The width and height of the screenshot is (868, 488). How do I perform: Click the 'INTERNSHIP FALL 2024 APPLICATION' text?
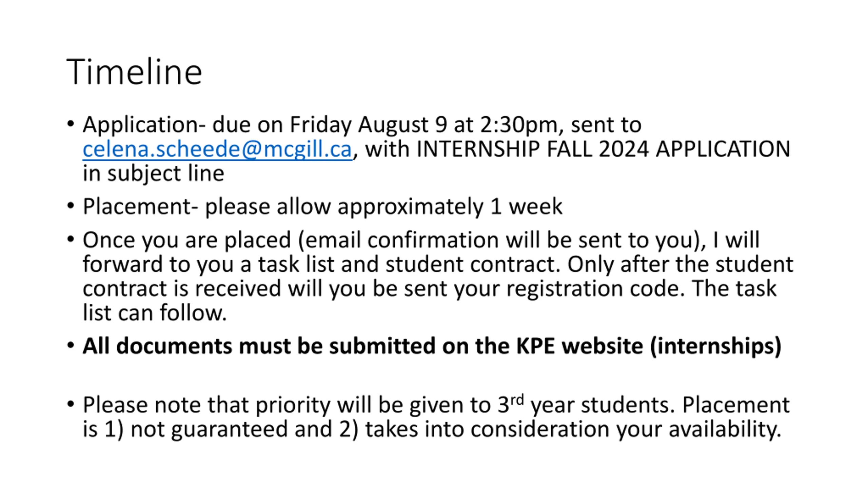pyautogui.click(x=604, y=149)
